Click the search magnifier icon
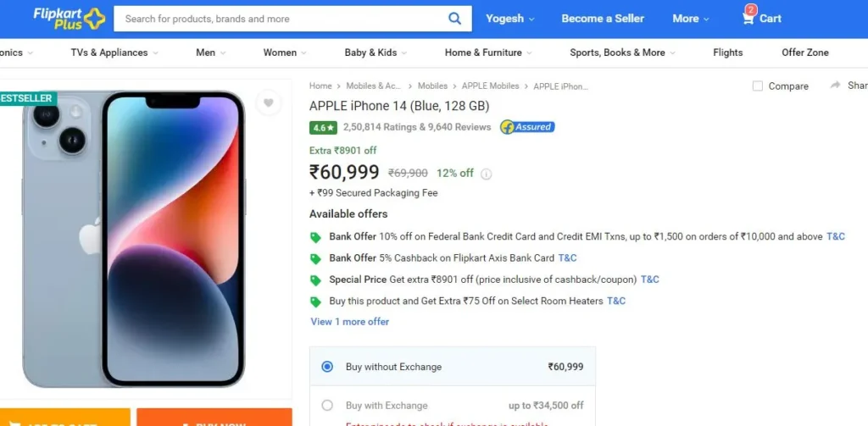Viewport: 868px width, 426px height. tap(454, 19)
